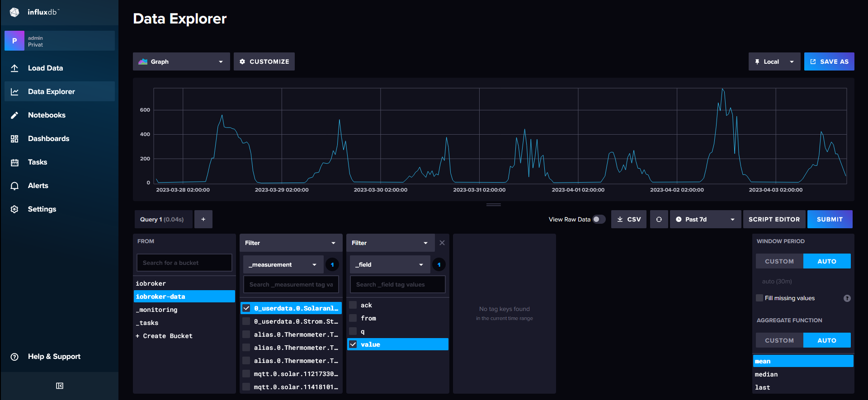Open Customize visualization options

(x=264, y=61)
